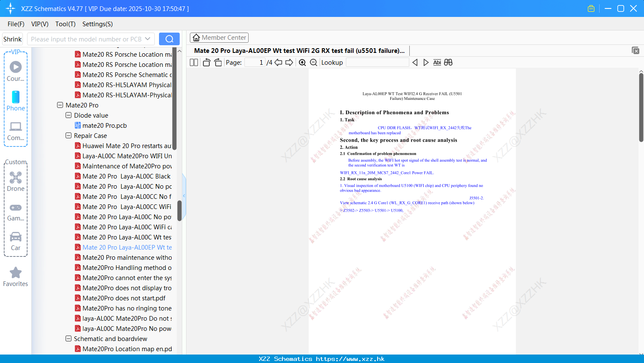Image resolution: width=644 pixels, height=363 pixels.
Task: Collapse the Mate20 Pro tree node
Action: (60, 105)
